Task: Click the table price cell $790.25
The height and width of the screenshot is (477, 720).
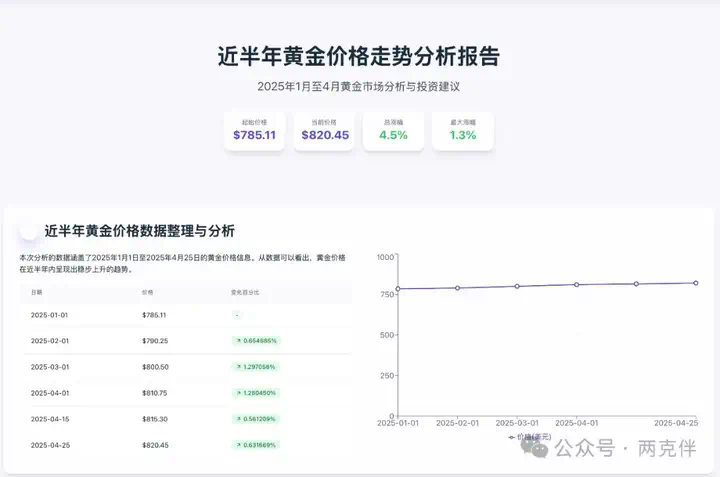Action: [155, 341]
